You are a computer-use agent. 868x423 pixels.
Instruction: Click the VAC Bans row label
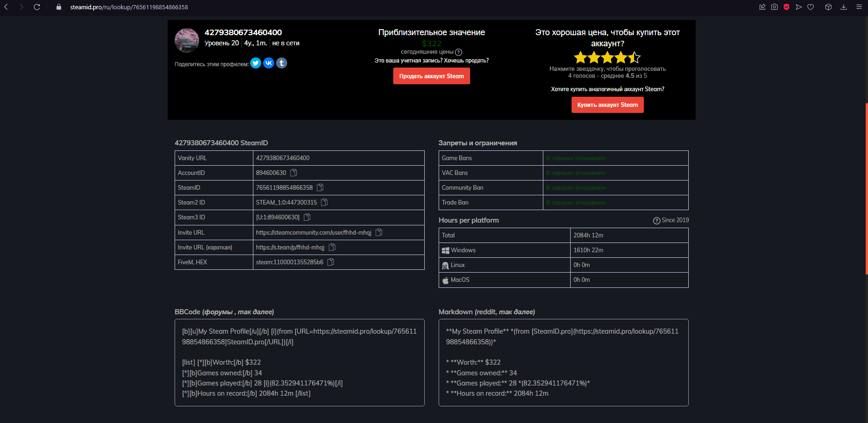(x=455, y=173)
